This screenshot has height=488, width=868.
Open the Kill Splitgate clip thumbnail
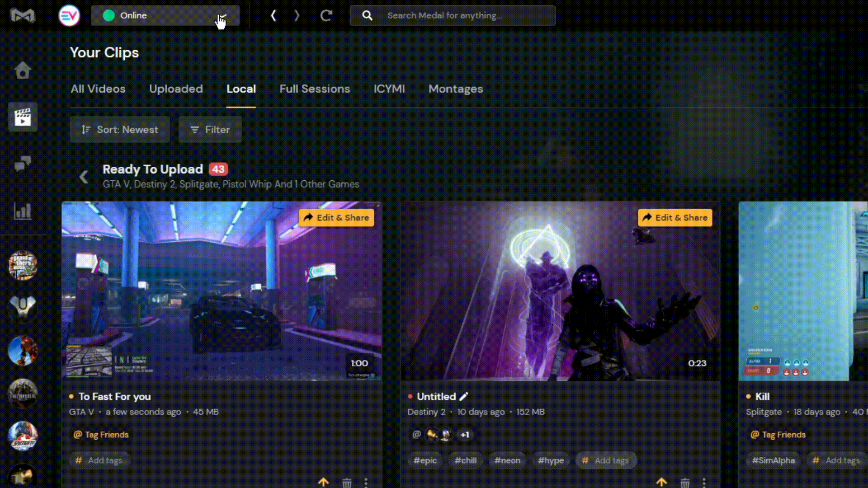click(803, 291)
